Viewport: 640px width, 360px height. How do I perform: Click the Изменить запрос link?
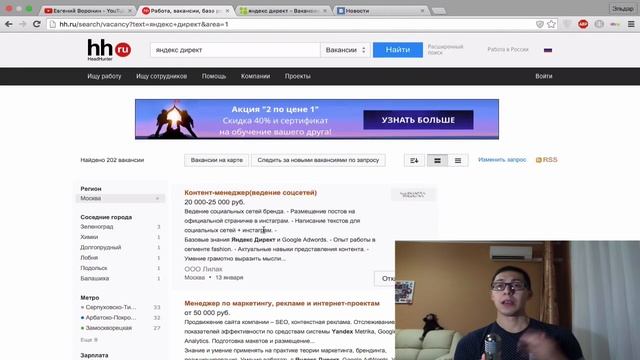[x=502, y=160]
